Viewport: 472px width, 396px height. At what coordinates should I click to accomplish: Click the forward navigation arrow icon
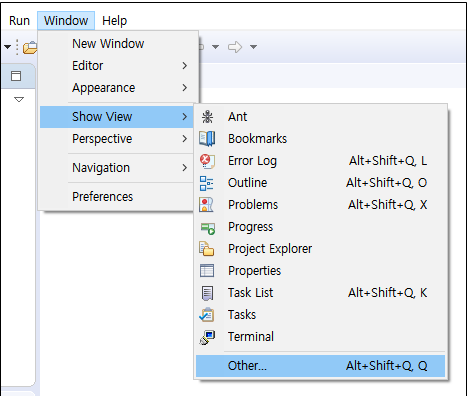pyautogui.click(x=235, y=47)
